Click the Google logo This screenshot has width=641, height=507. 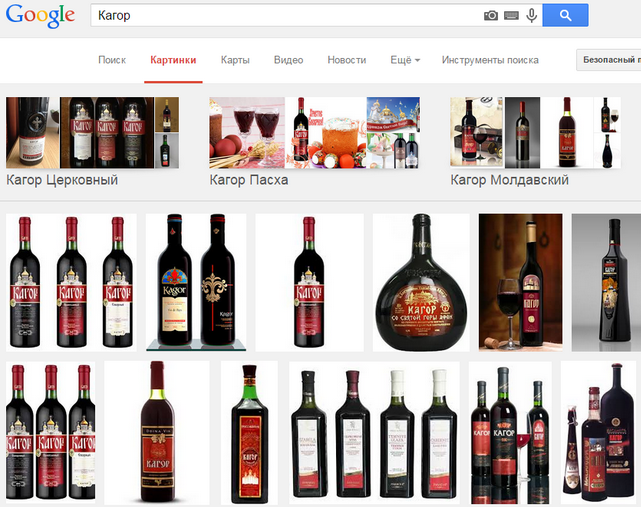pyautogui.click(x=40, y=16)
